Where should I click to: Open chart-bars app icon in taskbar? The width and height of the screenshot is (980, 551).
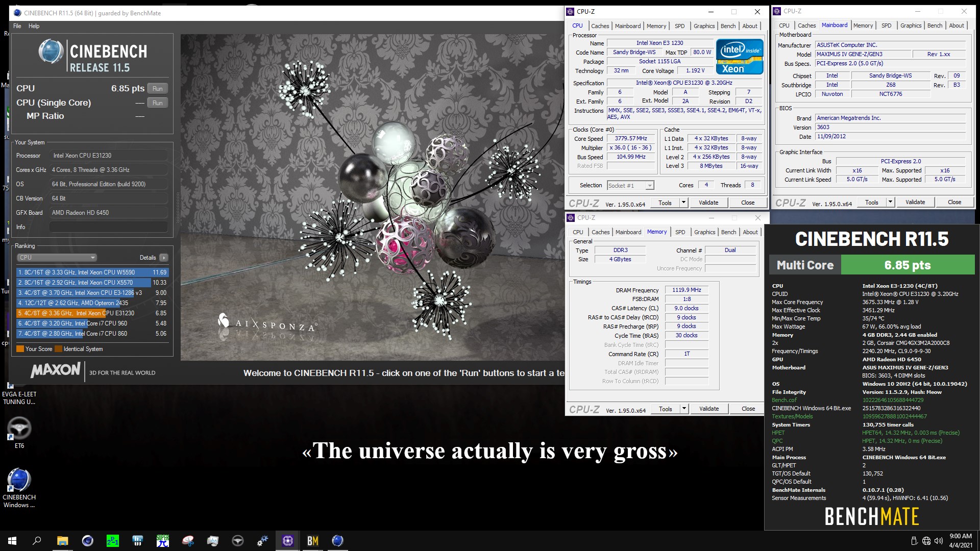click(138, 541)
